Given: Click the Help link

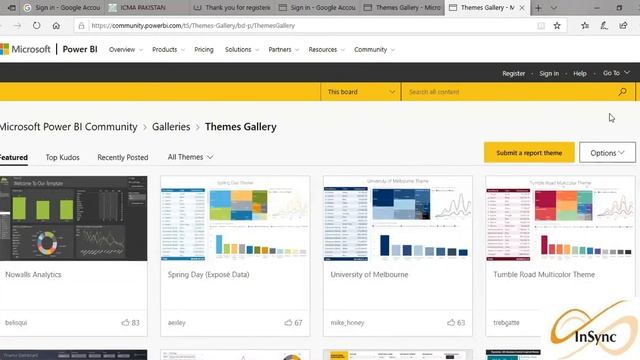Looking at the screenshot, I should (580, 73).
